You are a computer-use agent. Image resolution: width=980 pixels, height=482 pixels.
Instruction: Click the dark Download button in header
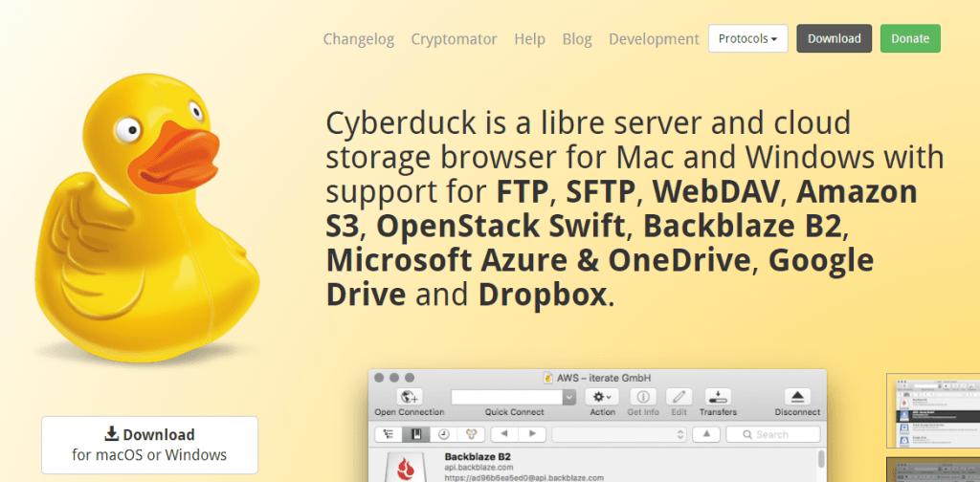tap(834, 38)
